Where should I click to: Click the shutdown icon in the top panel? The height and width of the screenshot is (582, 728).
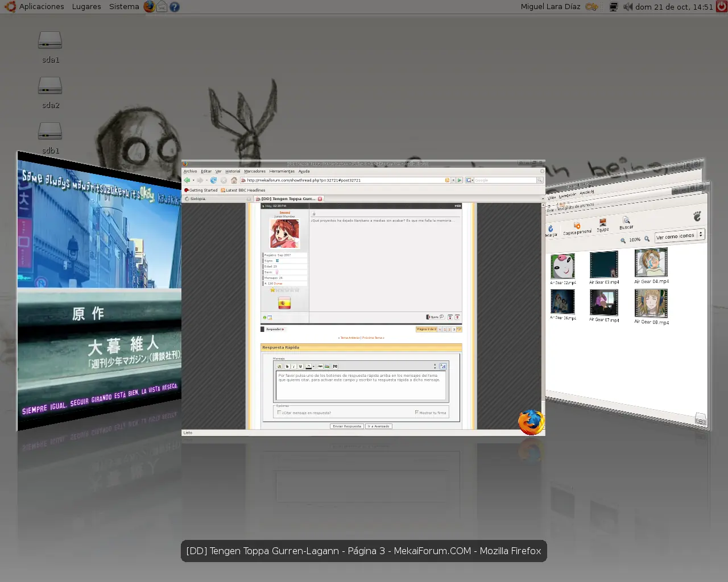tap(722, 7)
